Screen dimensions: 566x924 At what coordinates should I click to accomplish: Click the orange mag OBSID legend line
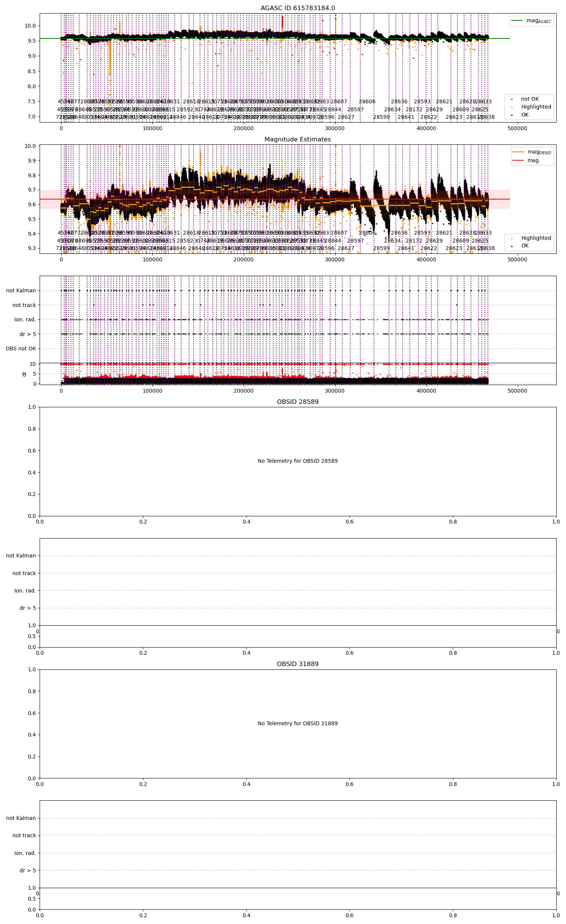pos(518,152)
